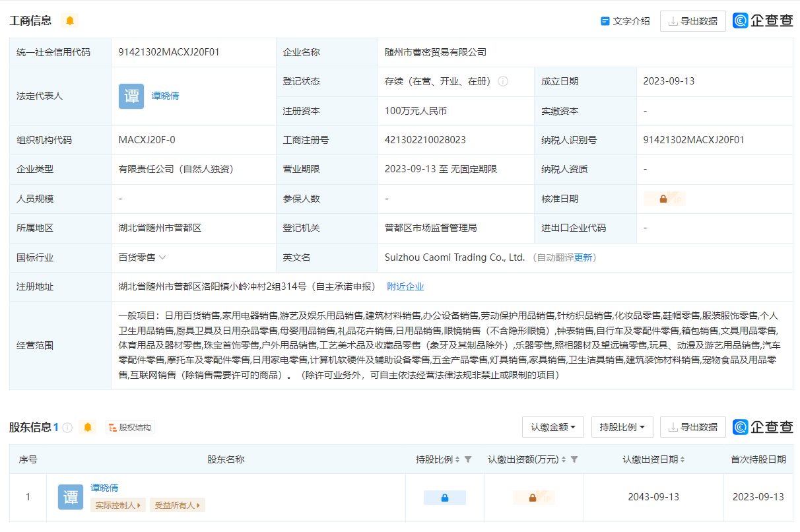
Task: Click the lock icon in 核准日期 field
Action: 663,199
